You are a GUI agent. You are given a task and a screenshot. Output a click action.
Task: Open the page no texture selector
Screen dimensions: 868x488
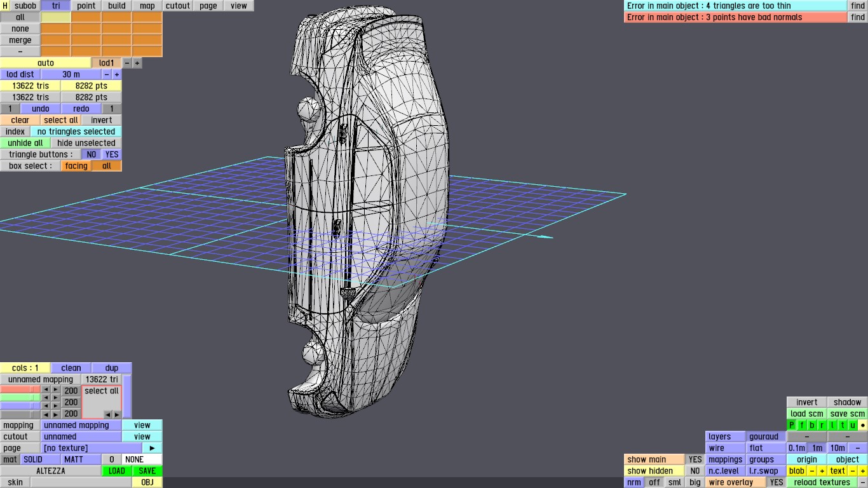click(x=92, y=448)
